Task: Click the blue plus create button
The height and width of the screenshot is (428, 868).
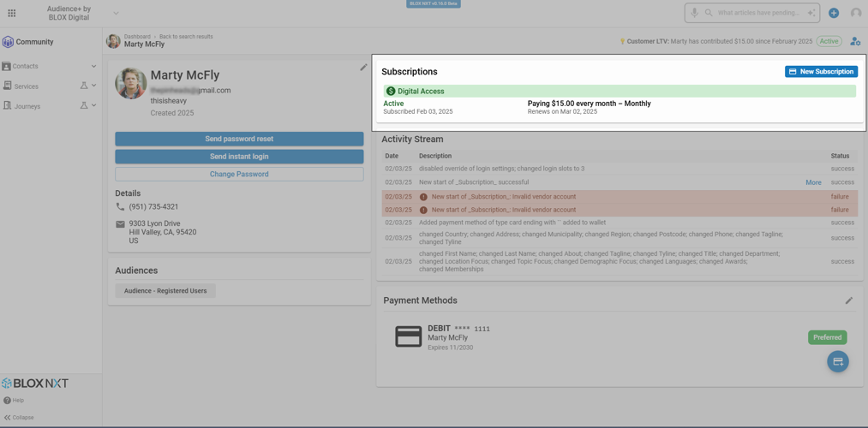Action: point(834,13)
